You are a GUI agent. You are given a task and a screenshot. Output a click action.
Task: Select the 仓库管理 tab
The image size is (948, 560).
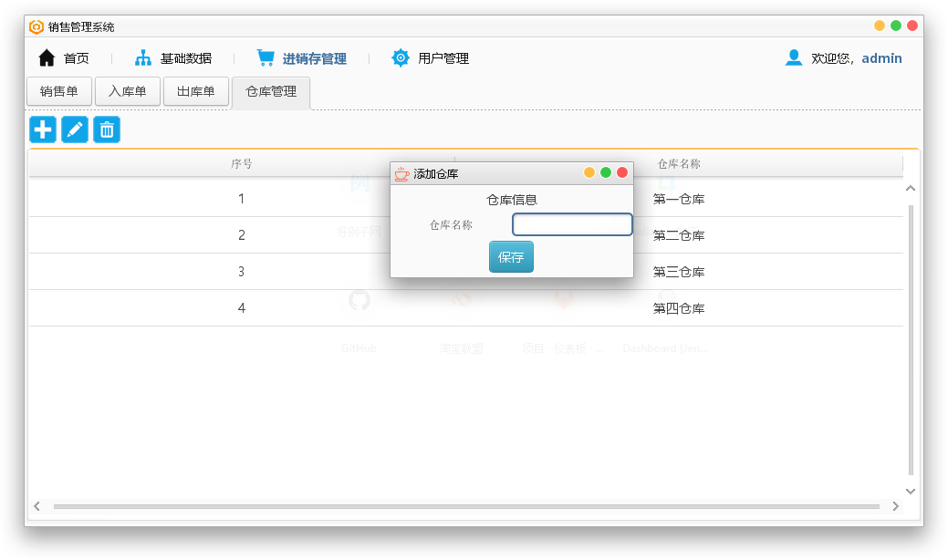[x=271, y=92]
